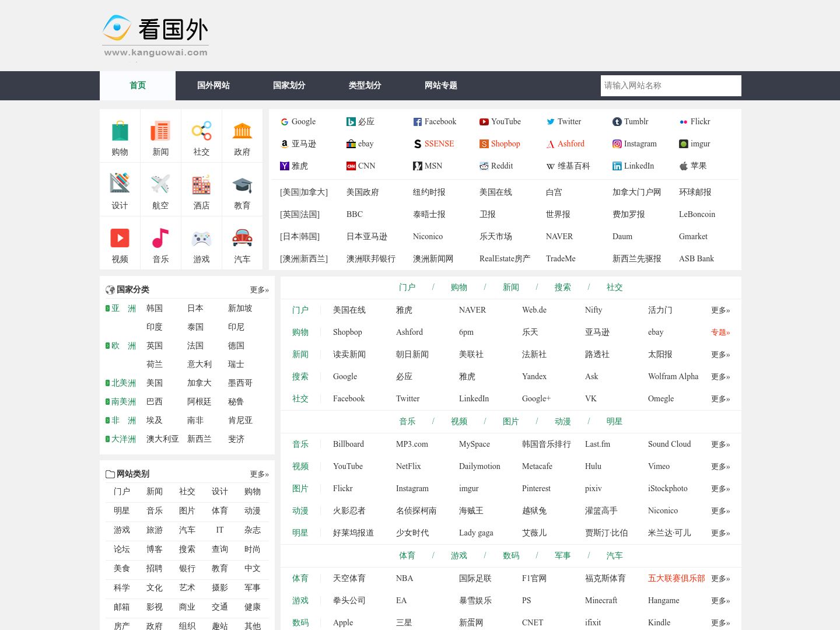Expand 更多» on the 门户 row

point(720,310)
